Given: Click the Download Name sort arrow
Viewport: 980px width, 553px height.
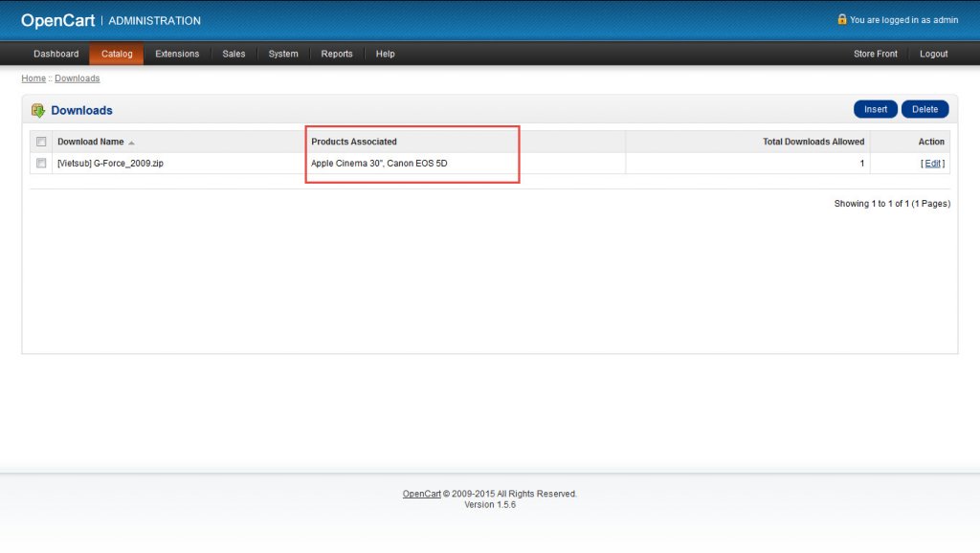Looking at the screenshot, I should click(x=131, y=144).
